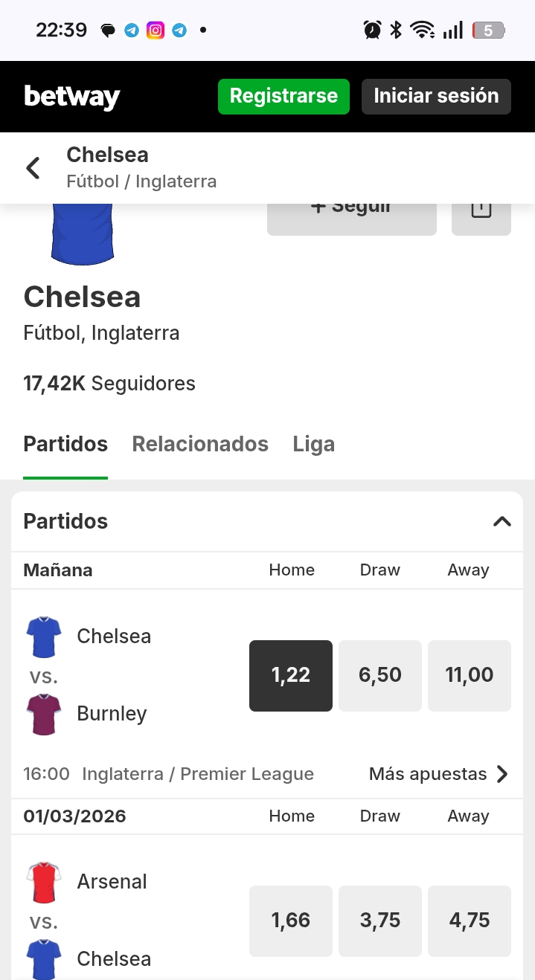Switch to the Relacionados tab
This screenshot has height=980, width=535.
[200, 445]
